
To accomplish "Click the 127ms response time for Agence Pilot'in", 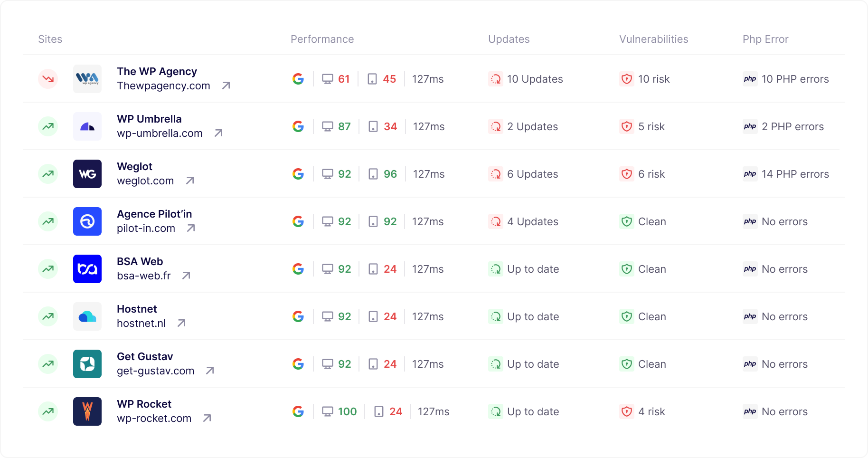I will [428, 221].
